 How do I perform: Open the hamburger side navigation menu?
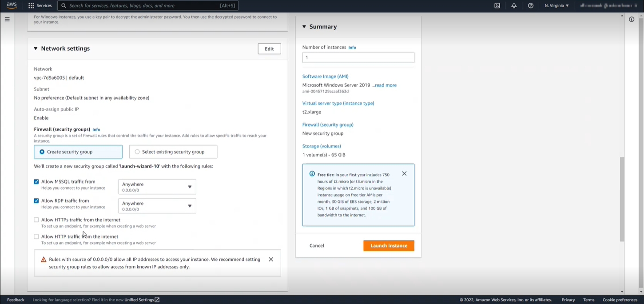point(7,19)
